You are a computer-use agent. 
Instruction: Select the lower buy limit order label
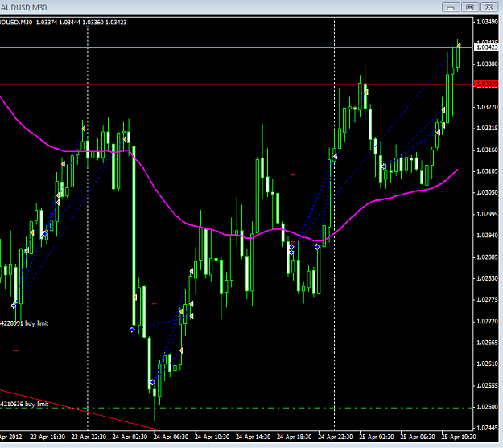(24, 404)
